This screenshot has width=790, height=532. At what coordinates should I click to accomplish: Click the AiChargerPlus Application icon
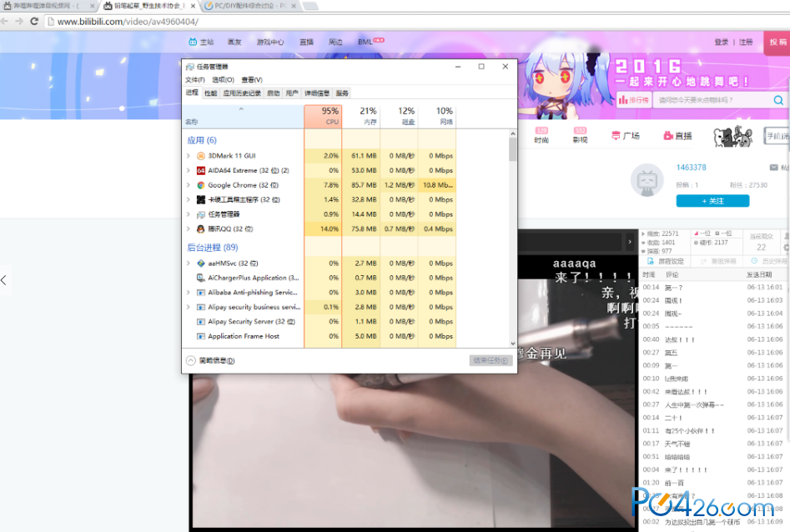pyautogui.click(x=200, y=278)
